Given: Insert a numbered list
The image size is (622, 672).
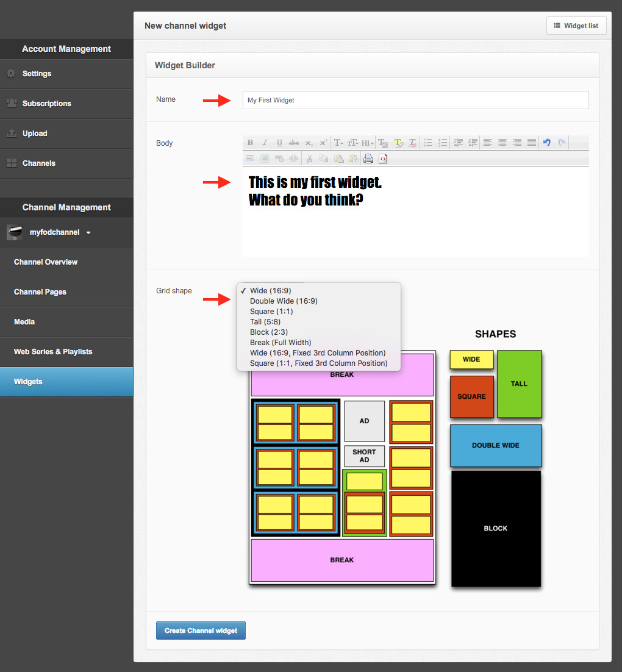Looking at the screenshot, I should [443, 143].
